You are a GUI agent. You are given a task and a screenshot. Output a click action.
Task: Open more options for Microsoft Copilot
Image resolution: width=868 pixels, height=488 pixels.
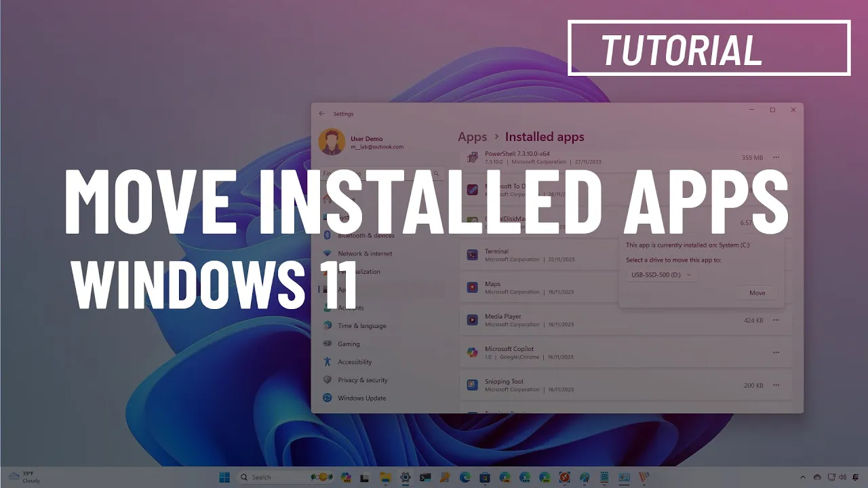(x=776, y=352)
